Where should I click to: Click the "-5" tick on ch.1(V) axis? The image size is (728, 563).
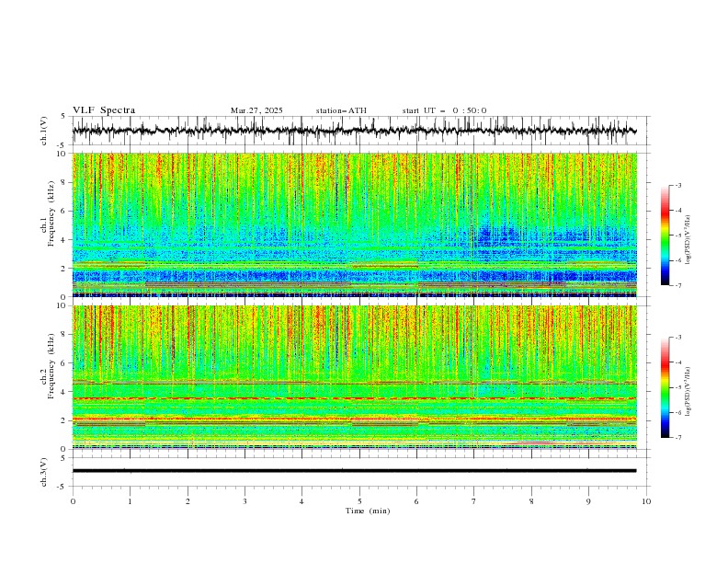pos(63,145)
